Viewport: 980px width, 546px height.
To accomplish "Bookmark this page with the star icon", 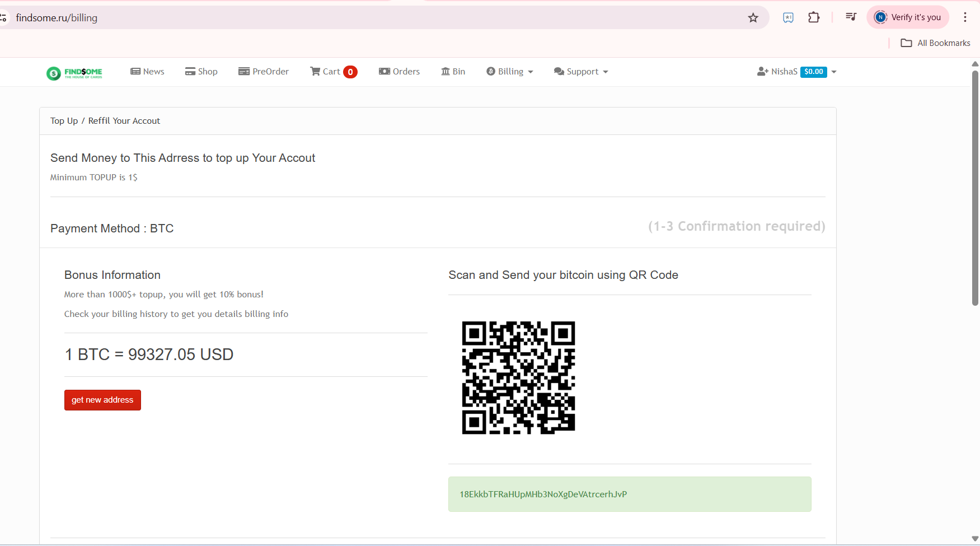I will (x=753, y=18).
